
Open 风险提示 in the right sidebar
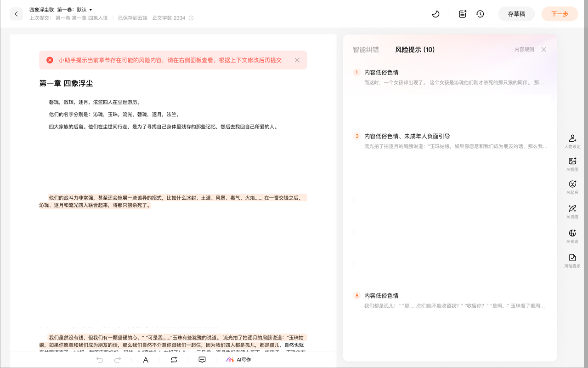572,261
